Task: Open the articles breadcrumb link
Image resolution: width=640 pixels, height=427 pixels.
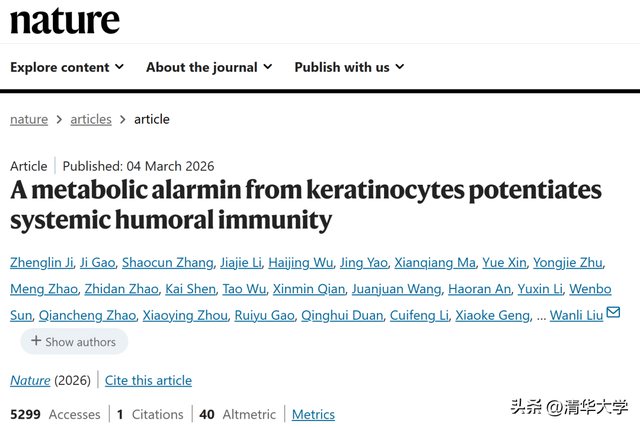Action: point(91,119)
